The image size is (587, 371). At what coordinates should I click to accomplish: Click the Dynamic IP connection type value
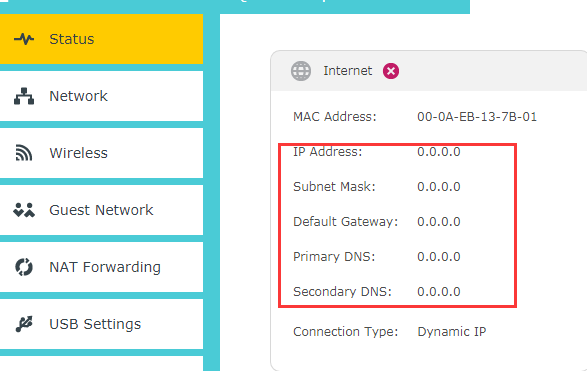pyautogui.click(x=451, y=332)
